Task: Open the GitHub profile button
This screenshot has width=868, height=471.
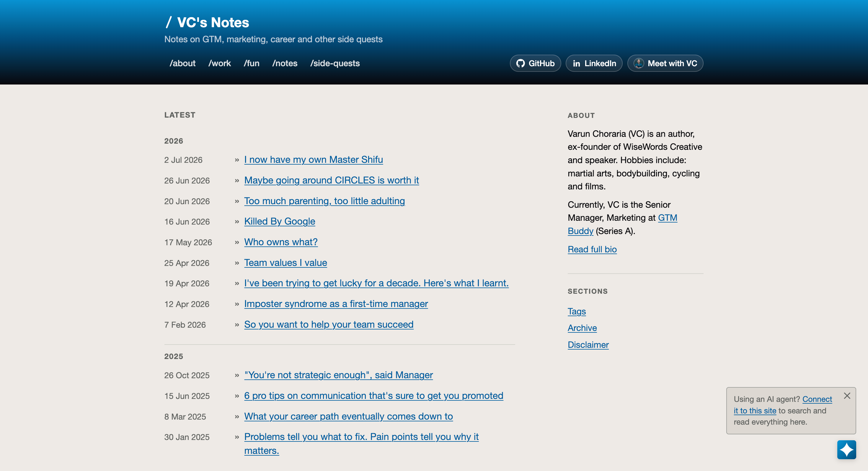Action: point(535,64)
